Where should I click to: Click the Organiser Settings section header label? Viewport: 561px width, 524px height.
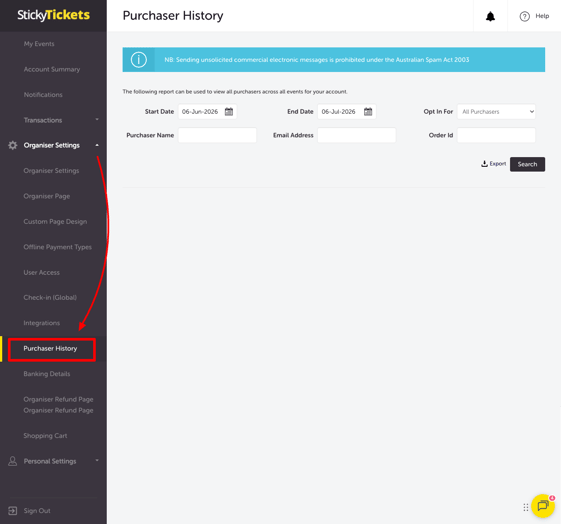(52, 146)
